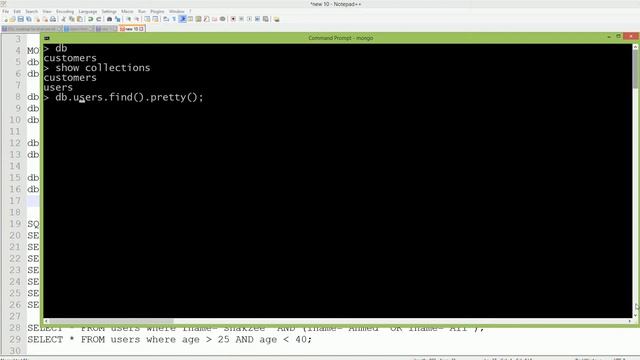
Task: Click the Zoom Out toolbar icon
Action: (137, 19)
